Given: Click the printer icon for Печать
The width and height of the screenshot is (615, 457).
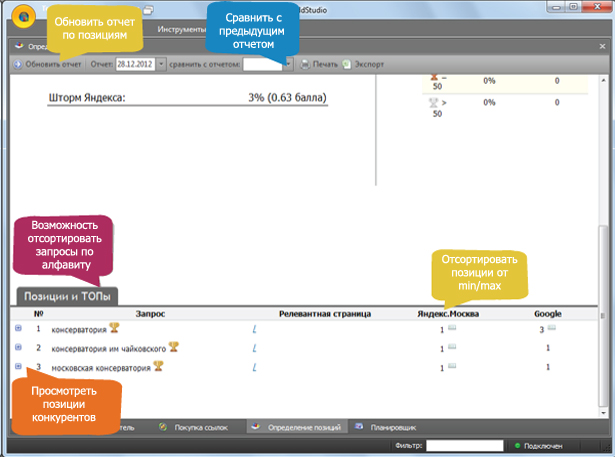Looking at the screenshot, I should point(305,64).
